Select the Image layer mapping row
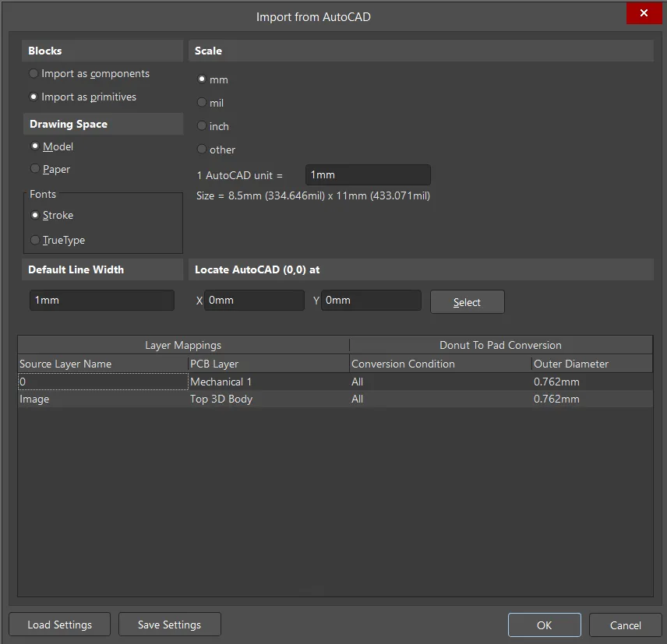 pyautogui.click(x=101, y=399)
